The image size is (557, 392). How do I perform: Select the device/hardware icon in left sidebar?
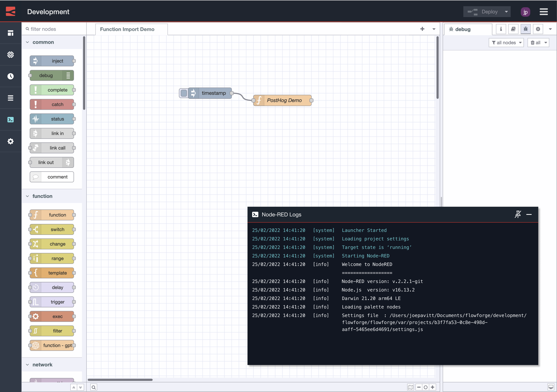tap(11, 54)
